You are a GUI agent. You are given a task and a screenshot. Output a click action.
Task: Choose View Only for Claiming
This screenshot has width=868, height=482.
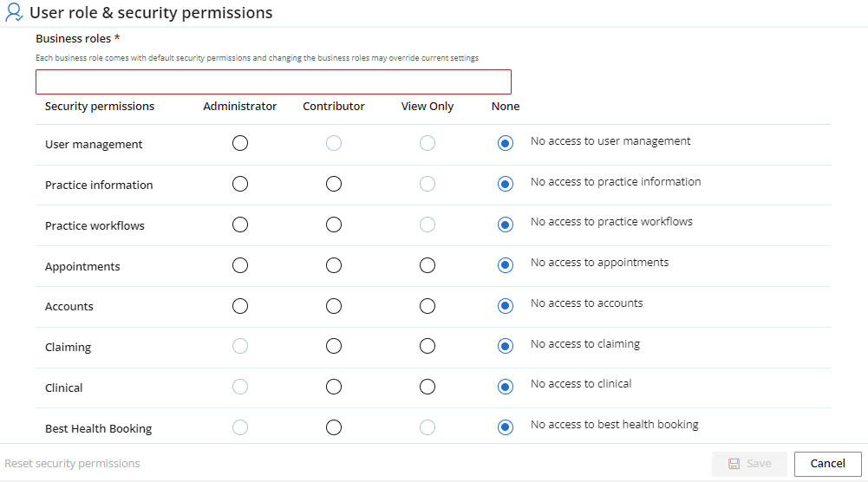point(427,346)
